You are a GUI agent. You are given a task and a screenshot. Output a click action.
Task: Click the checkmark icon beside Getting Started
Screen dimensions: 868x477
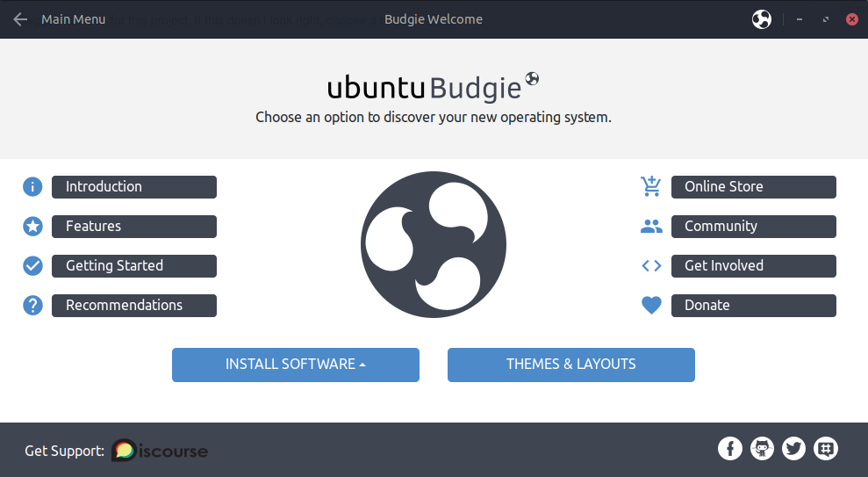pos(32,266)
